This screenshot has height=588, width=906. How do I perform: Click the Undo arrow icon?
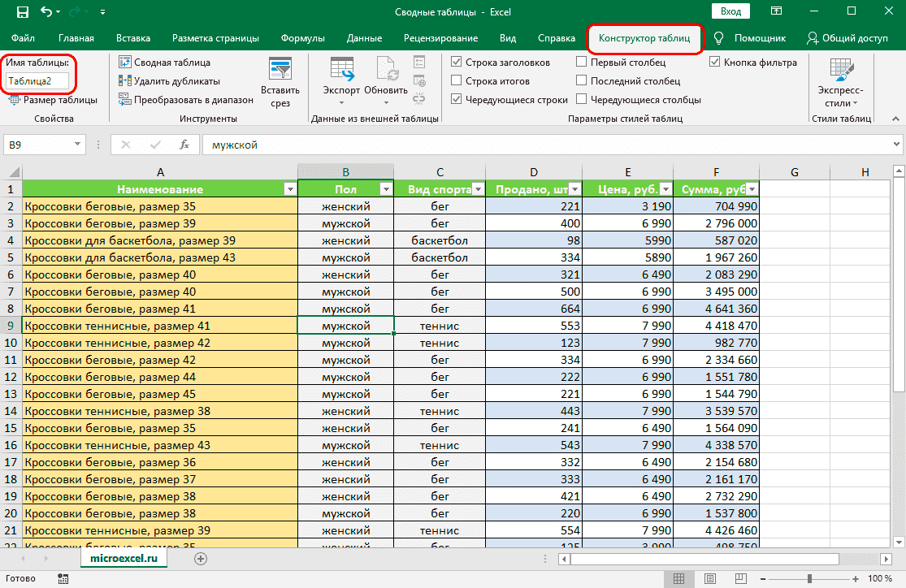[x=46, y=12]
